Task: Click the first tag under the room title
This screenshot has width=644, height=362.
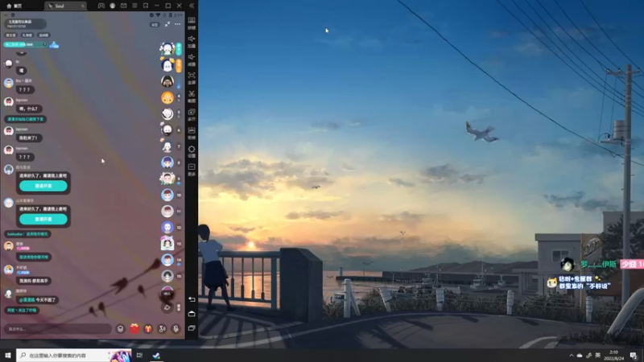Action: pyautogui.click(x=11, y=35)
